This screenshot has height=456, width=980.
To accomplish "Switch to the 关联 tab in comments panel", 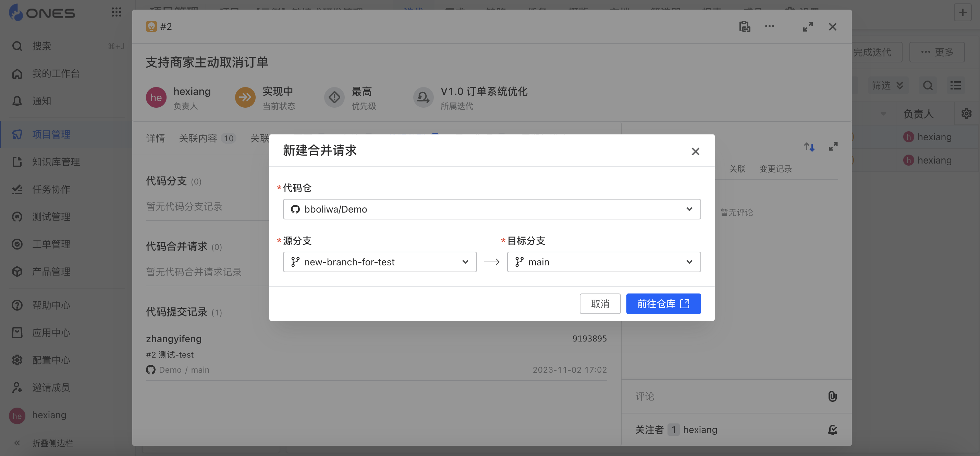I will (737, 169).
